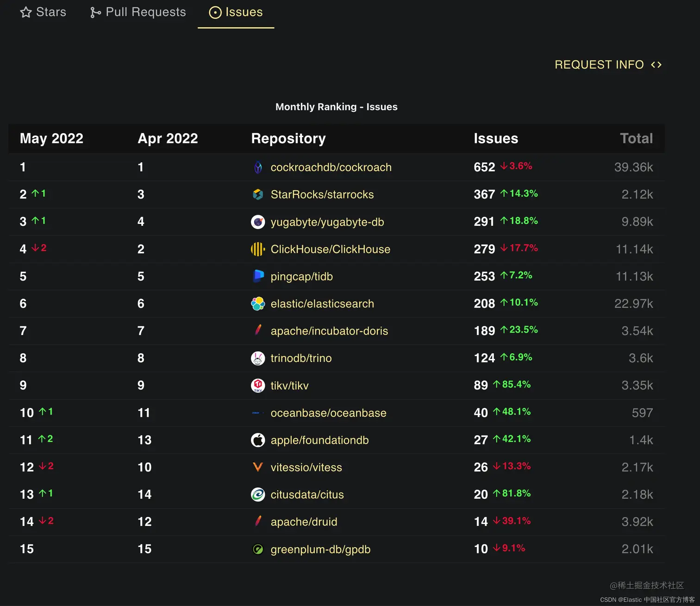
Task: Open yugabyte/yugabyte-db repository link
Action: 327,222
